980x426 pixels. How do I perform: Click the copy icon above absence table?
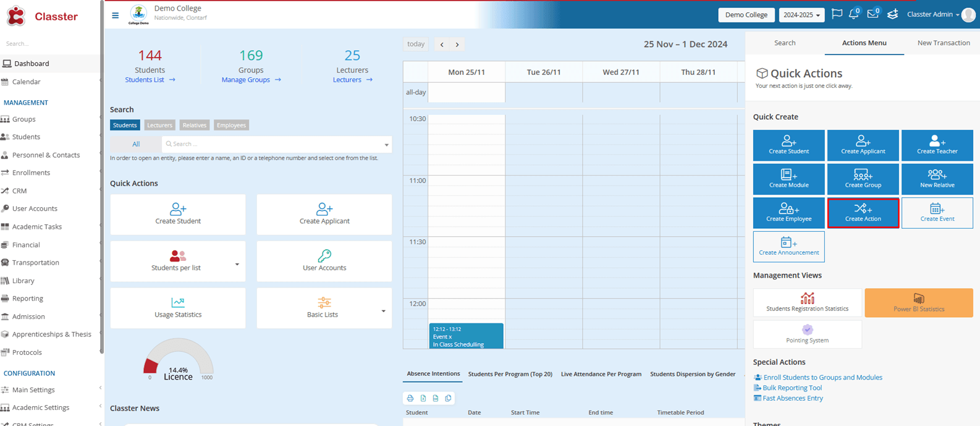coord(449,398)
